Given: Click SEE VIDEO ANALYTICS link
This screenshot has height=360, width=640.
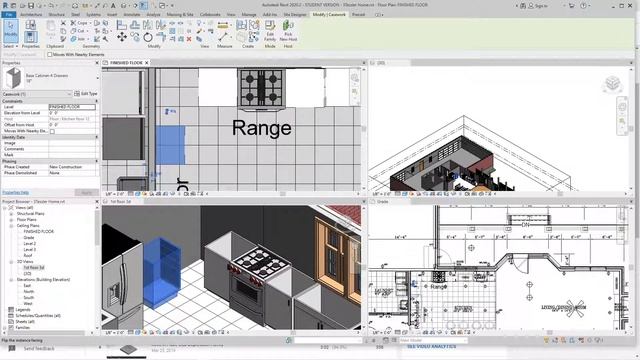Looking at the screenshot, I should (x=431, y=347).
